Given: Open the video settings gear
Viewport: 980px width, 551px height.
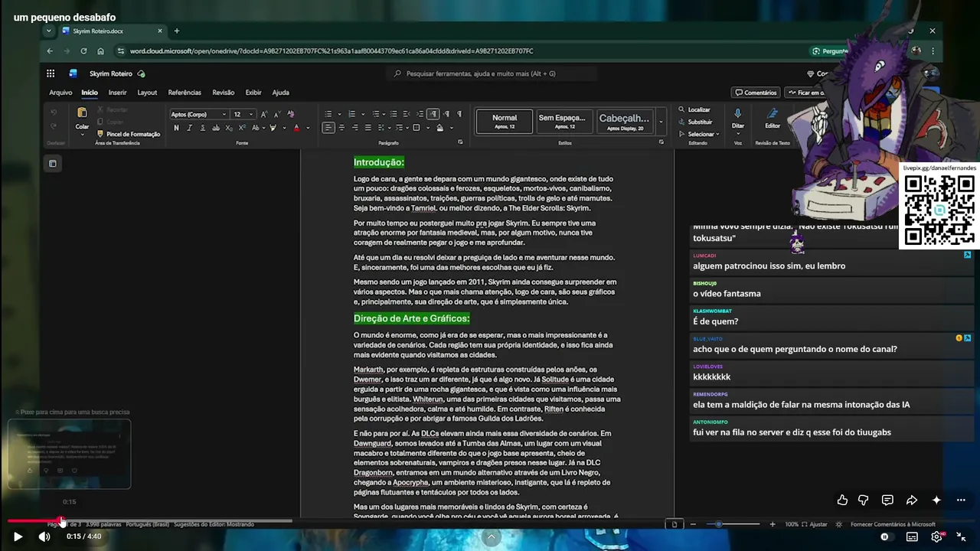Looking at the screenshot, I should 936,536.
